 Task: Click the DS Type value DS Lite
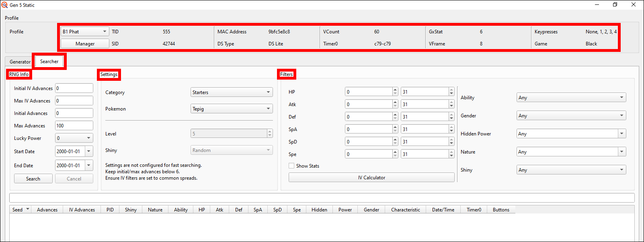click(x=276, y=43)
